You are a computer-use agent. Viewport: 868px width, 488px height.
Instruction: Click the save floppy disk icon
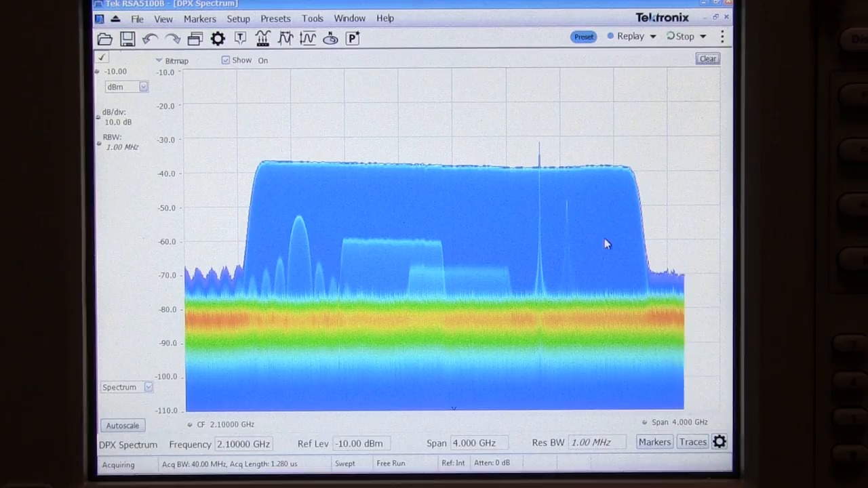click(127, 39)
